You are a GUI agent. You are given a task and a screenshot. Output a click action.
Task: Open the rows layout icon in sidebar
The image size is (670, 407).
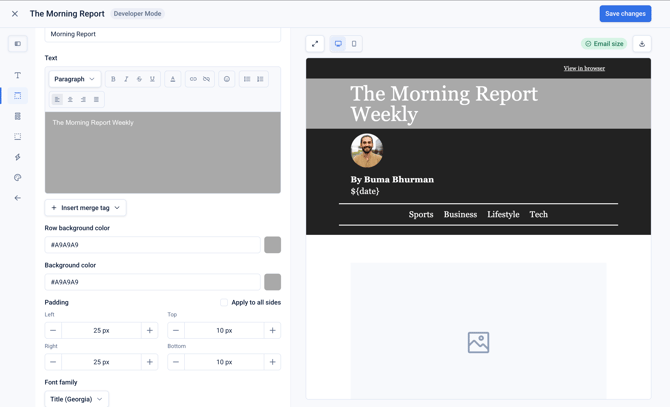pos(18,116)
